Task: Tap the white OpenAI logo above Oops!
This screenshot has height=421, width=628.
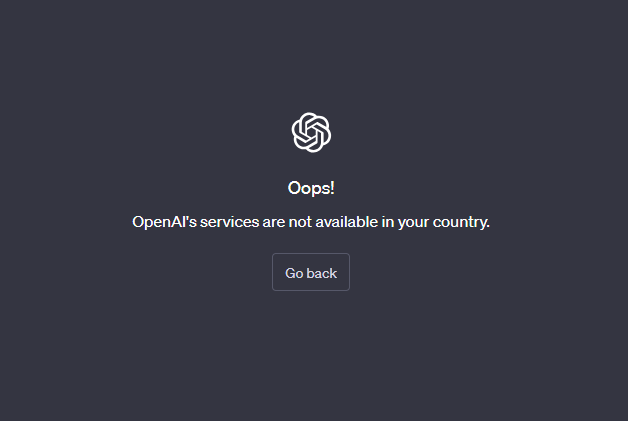Action: 311,132
